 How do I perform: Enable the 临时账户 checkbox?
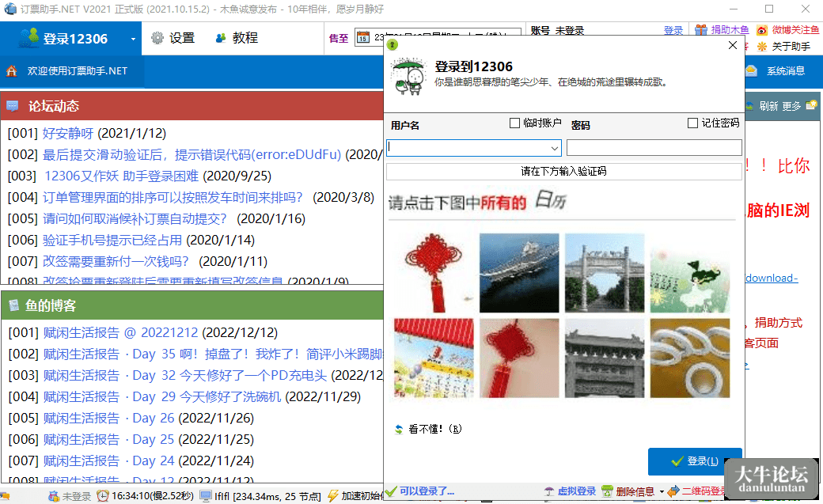click(x=515, y=123)
